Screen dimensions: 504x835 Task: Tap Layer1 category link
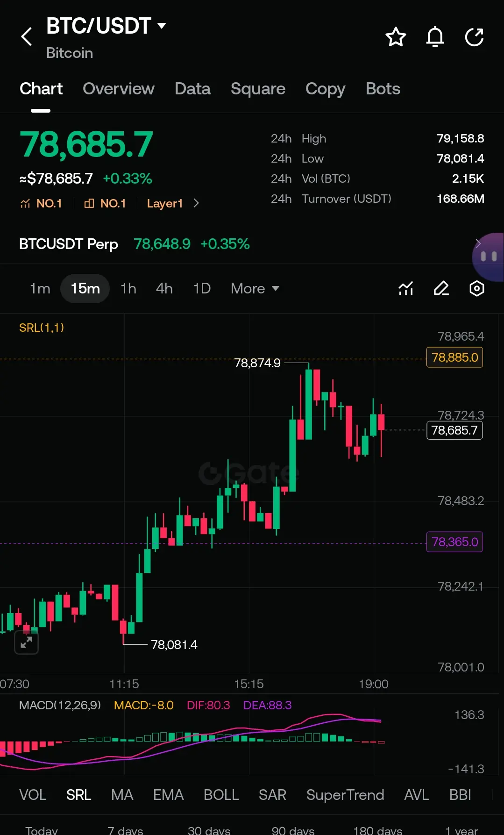[165, 203]
